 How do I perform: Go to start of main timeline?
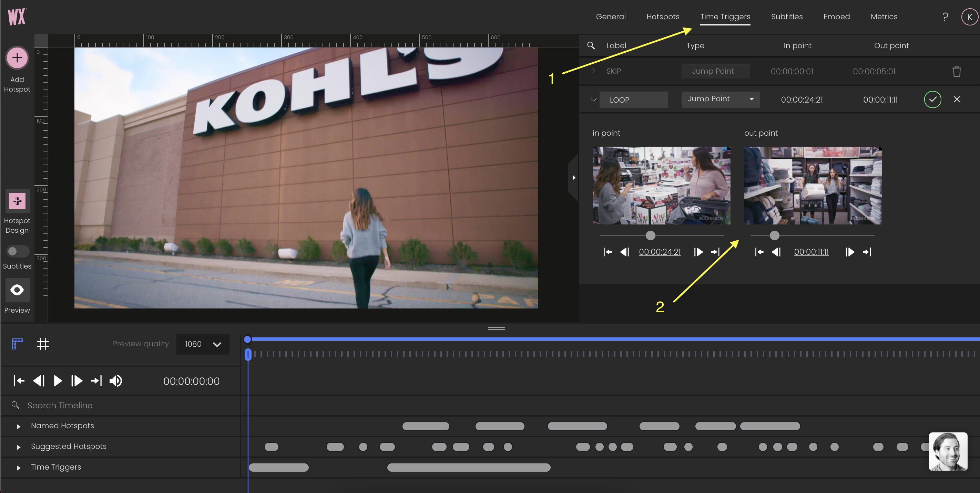tap(19, 380)
